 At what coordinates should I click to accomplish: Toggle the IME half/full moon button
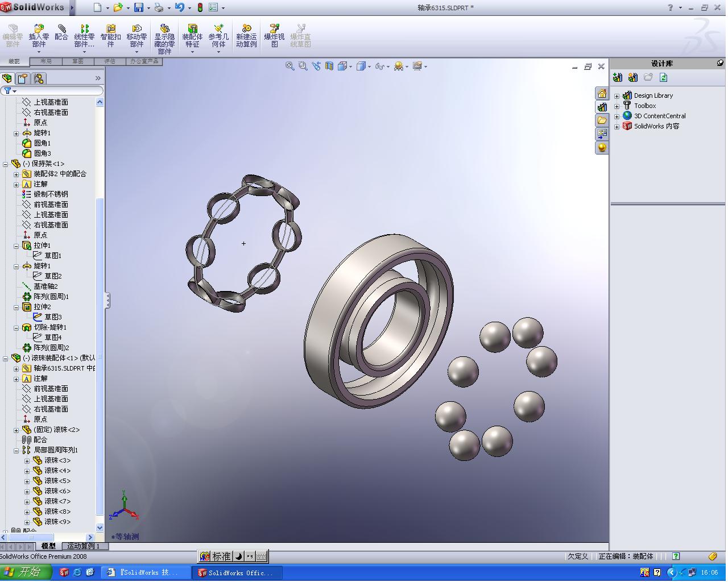pyautogui.click(x=239, y=556)
